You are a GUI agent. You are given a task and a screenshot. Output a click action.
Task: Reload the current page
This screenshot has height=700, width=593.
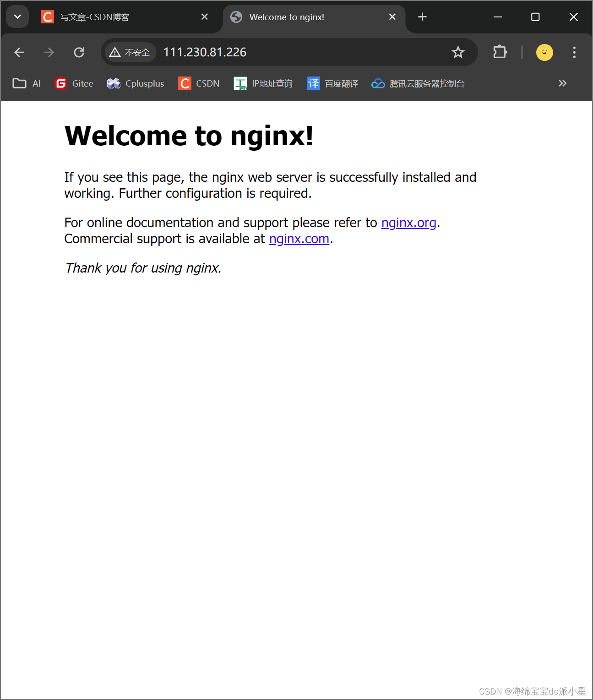click(79, 52)
